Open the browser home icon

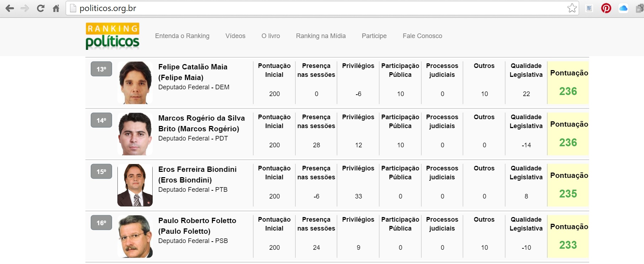56,8
